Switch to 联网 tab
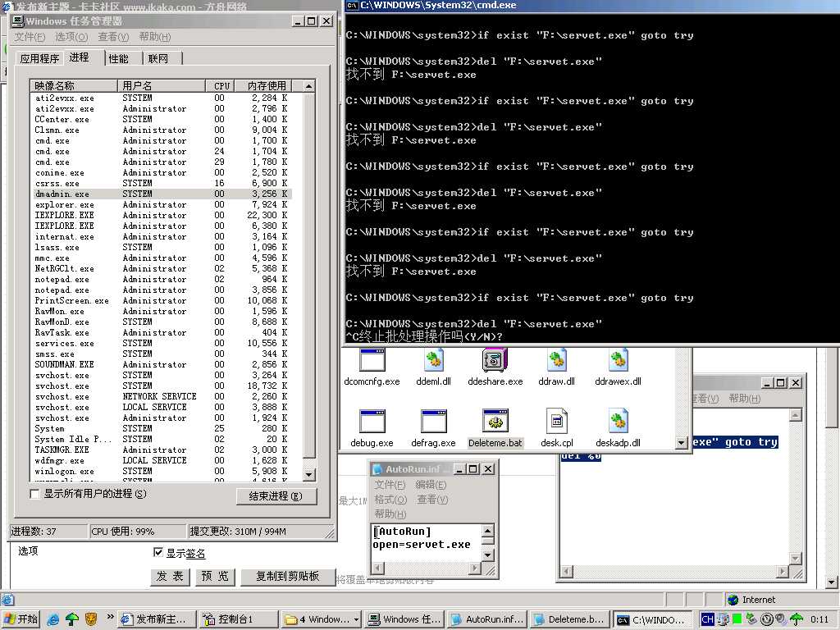Image resolution: width=840 pixels, height=630 pixels. pyautogui.click(x=158, y=58)
